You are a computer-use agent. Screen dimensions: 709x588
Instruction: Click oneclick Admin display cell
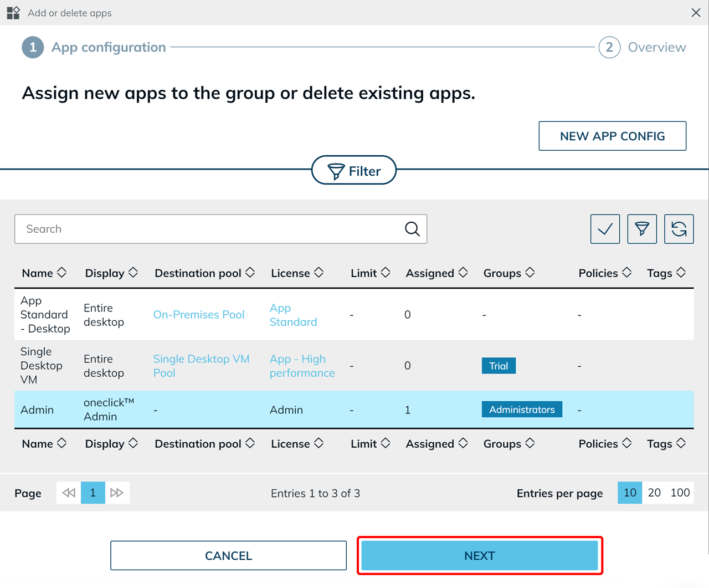click(109, 409)
